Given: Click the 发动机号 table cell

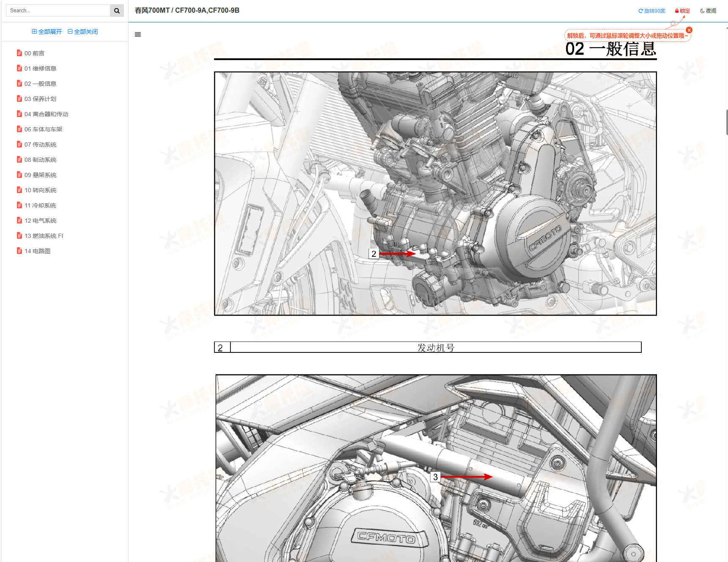Looking at the screenshot, I should pyautogui.click(x=436, y=347).
